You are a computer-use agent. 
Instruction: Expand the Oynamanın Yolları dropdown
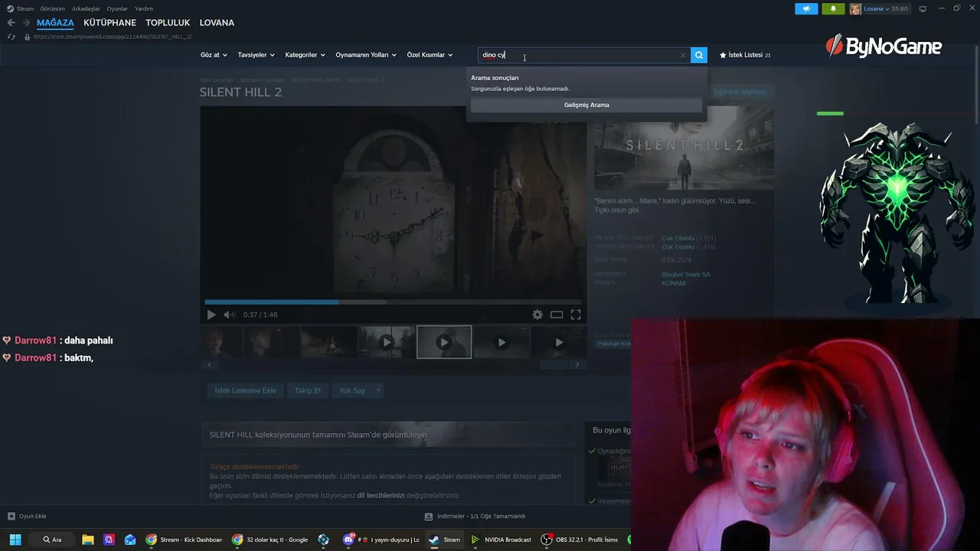(x=366, y=55)
